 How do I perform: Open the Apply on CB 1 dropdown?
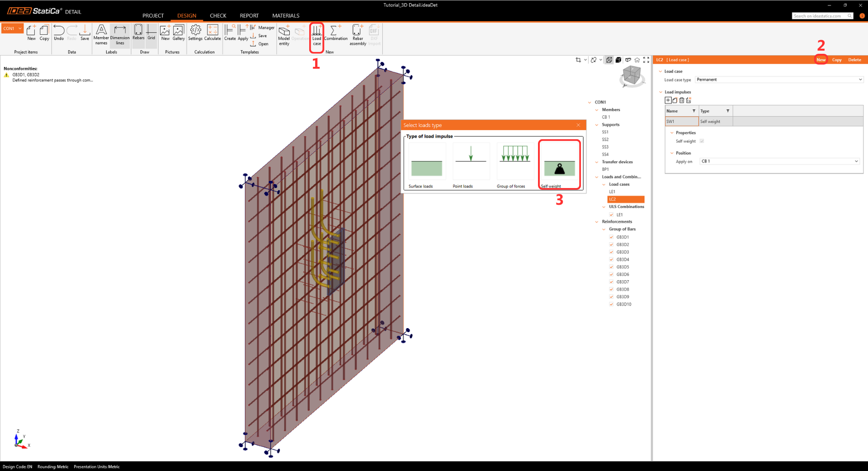click(x=779, y=161)
